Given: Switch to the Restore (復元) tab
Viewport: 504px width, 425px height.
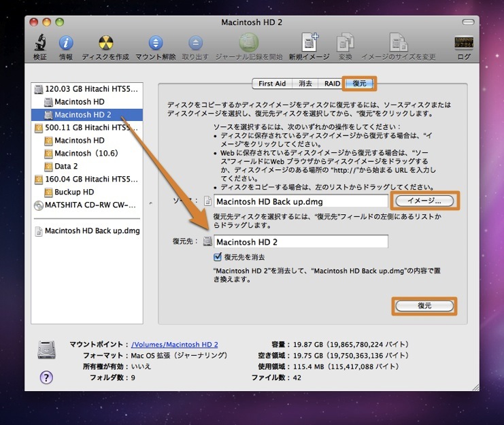Looking at the screenshot, I should (x=359, y=84).
